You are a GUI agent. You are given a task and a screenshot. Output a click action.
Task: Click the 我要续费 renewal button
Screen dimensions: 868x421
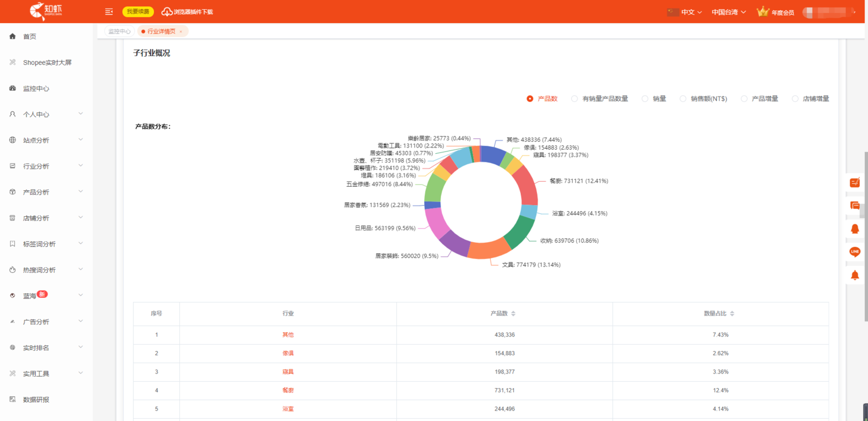coord(138,11)
